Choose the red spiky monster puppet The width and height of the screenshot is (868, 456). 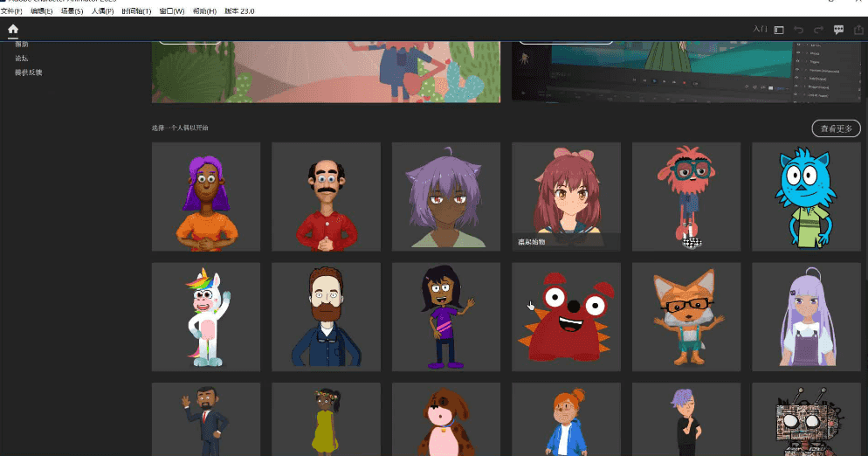(x=566, y=317)
